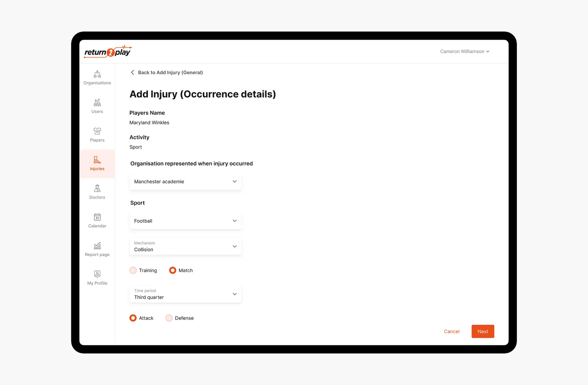Open the Organisations sidebar icon
Image resolution: width=588 pixels, height=385 pixels.
pos(97,74)
